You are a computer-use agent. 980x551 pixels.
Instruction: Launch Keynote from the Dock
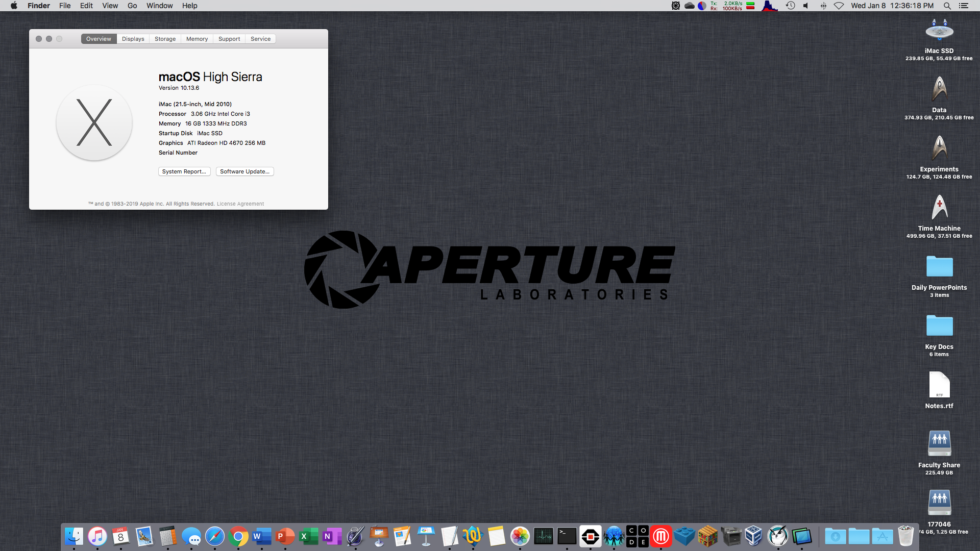pos(426,536)
